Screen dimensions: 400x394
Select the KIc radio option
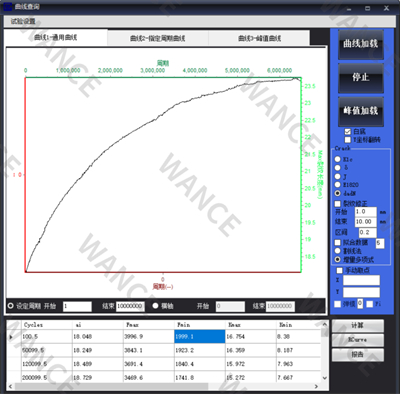(x=338, y=159)
